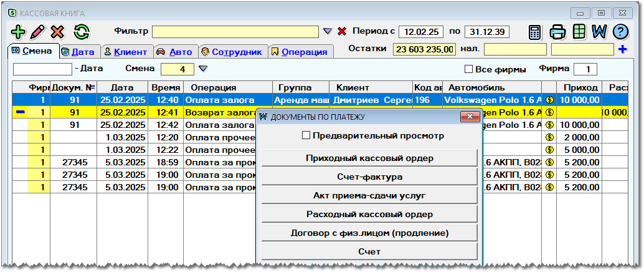Click the period start date 12.02.25 field
This screenshot has height=272, width=644.
[x=420, y=32]
